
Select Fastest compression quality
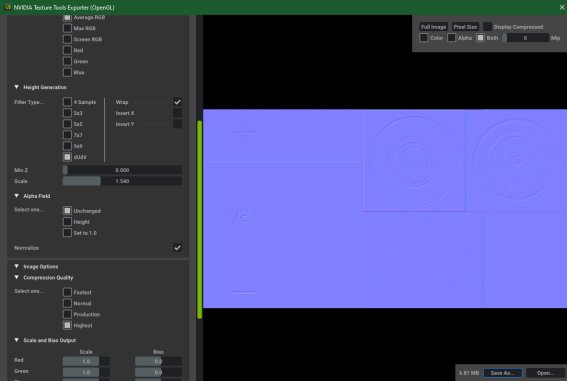67,292
